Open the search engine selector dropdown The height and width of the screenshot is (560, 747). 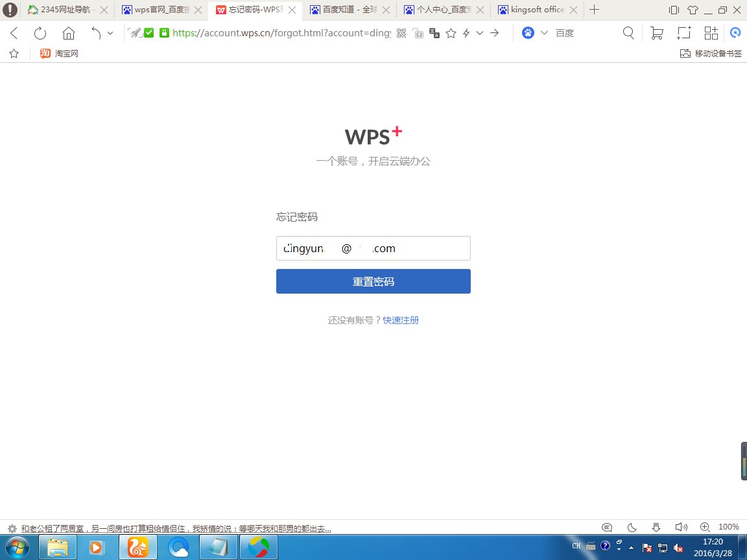point(545,33)
